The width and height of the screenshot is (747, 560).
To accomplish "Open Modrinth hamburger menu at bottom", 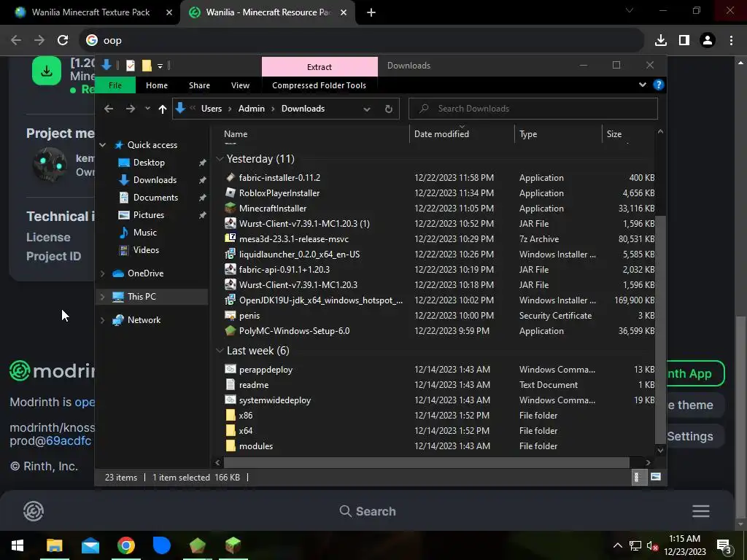I will (701, 511).
